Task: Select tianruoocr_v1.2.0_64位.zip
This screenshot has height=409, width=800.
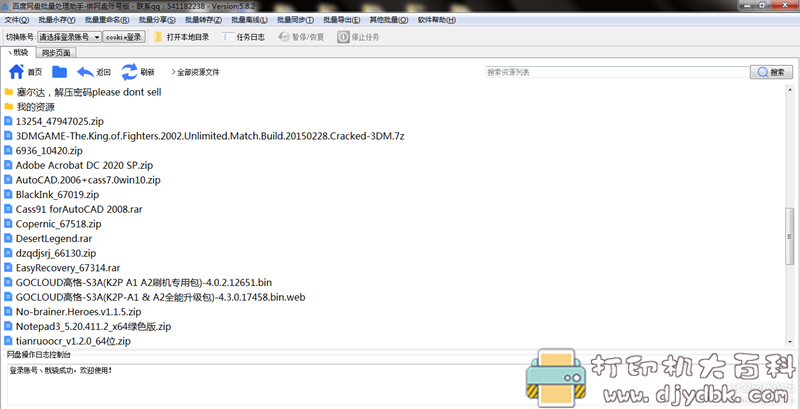Action: coord(73,341)
